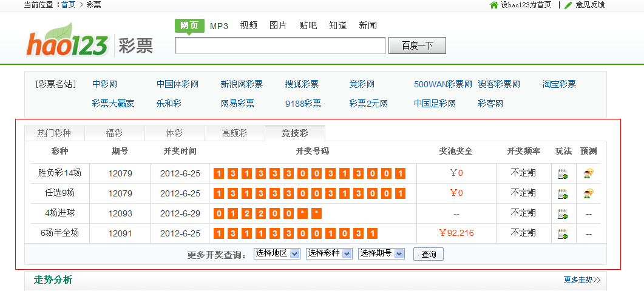Viewport: 644px width, 291px height.
Task: Open rules icon for 6场半全场 row
Action: pyautogui.click(x=563, y=234)
